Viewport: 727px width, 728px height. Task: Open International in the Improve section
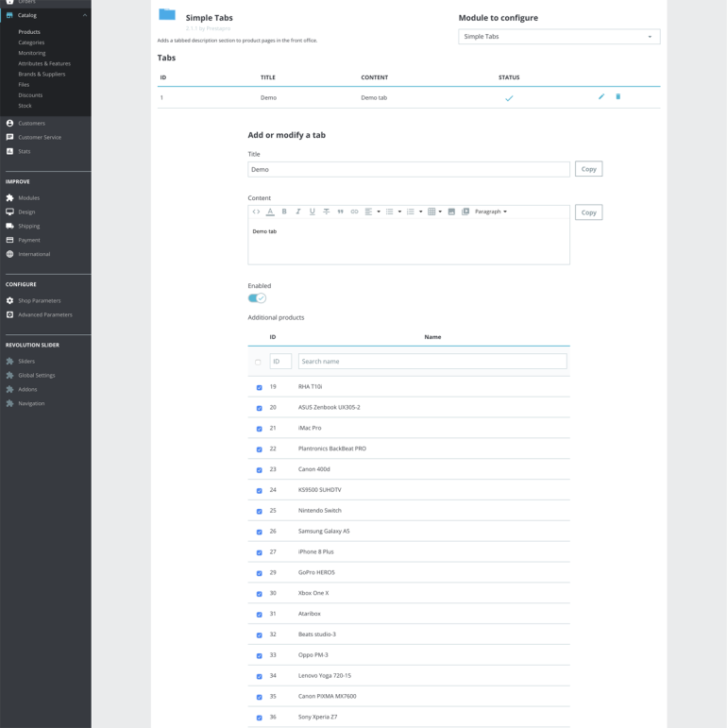click(x=34, y=254)
